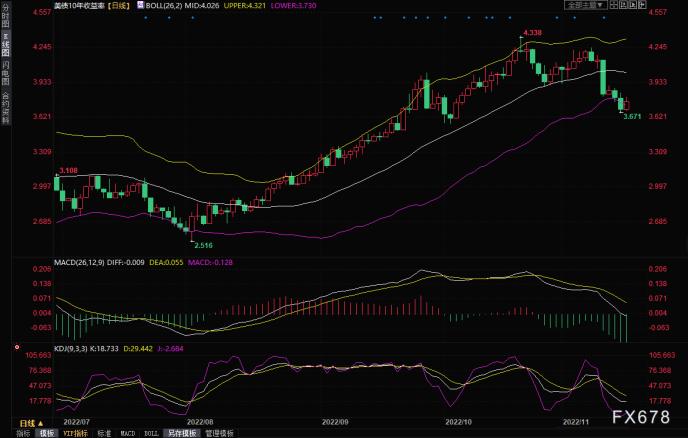This screenshot has width=688, height=438.
Task: Select the 模板 tab at the bottom
Action: [x=47, y=433]
